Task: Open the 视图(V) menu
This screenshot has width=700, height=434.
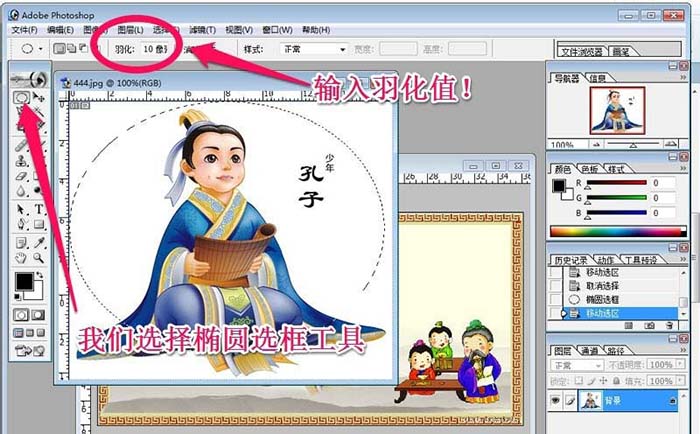Action: pos(239,30)
